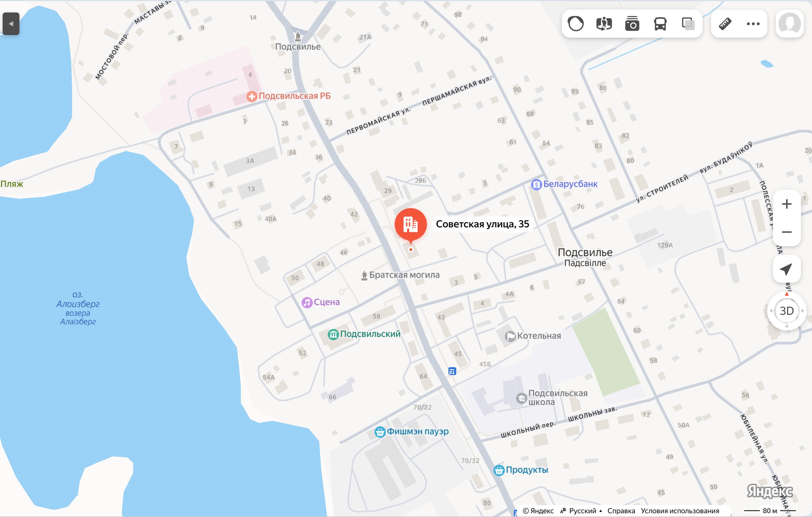Select the ruler measurement tool

point(725,24)
